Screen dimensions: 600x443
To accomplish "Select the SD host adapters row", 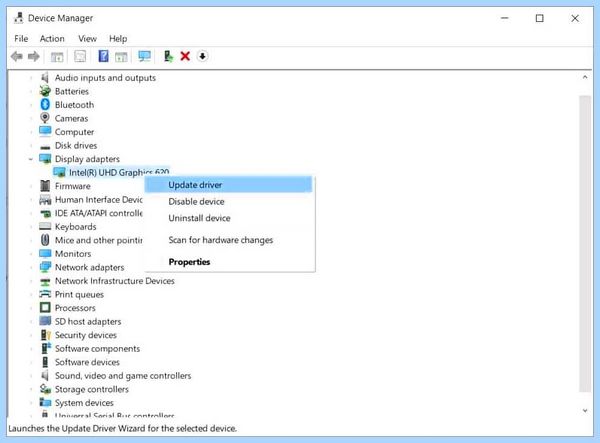I will (88, 321).
